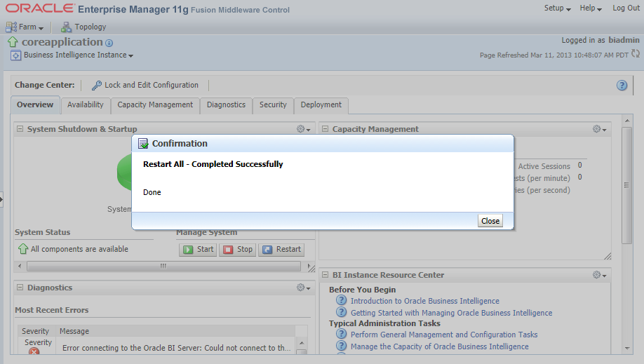Collapse the Diagnostics panel
This screenshot has width=644, height=364.
(x=20, y=288)
